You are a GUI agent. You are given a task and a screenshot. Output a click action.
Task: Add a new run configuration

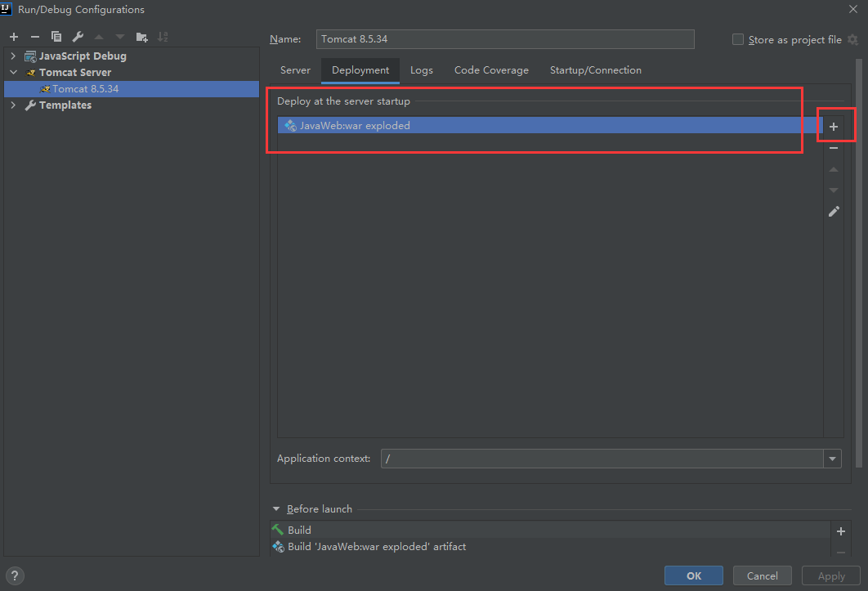click(x=14, y=37)
